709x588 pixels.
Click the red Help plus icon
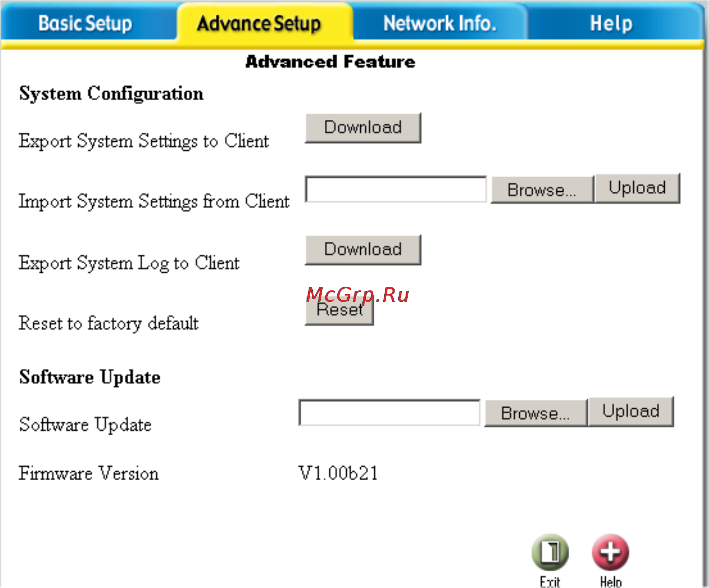(x=610, y=552)
